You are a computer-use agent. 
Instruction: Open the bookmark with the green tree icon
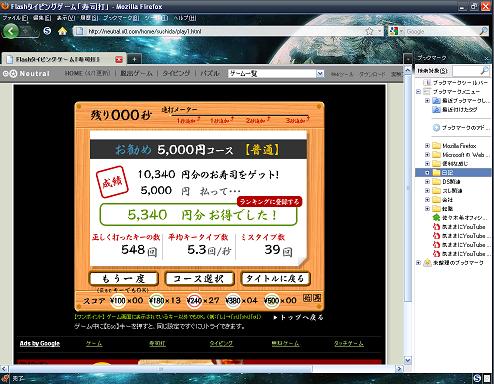coord(436,218)
